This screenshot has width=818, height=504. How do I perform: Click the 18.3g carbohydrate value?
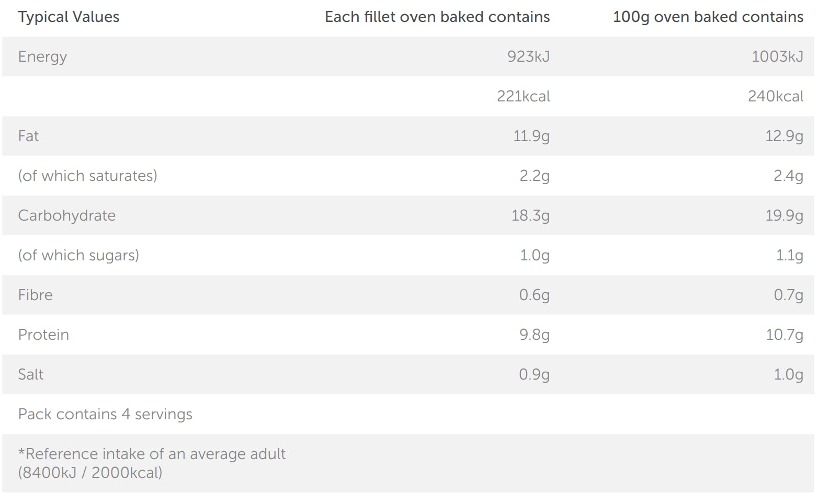click(530, 215)
